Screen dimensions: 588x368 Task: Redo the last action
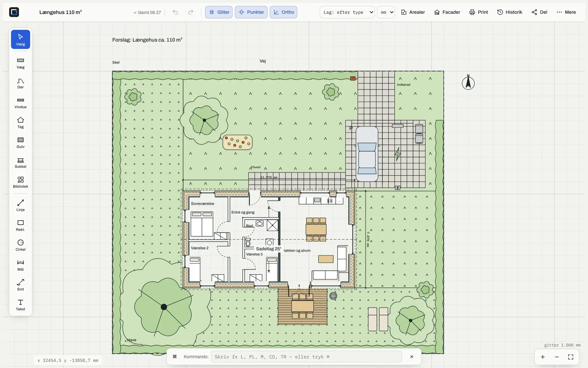coord(191,12)
